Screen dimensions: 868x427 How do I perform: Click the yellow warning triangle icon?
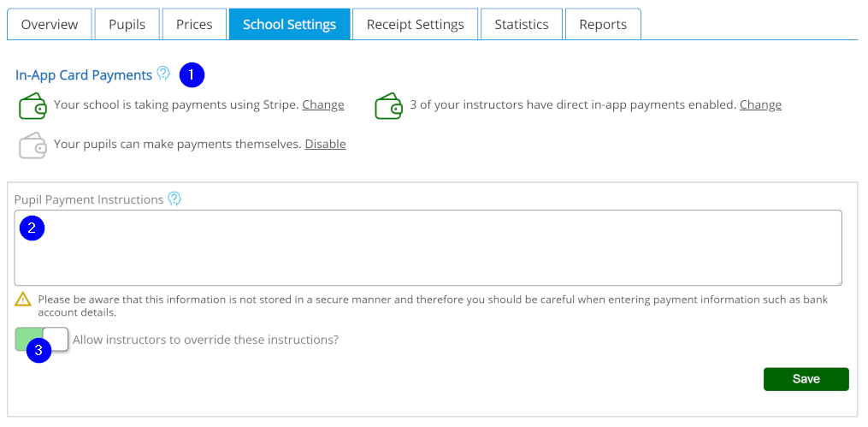(23, 299)
